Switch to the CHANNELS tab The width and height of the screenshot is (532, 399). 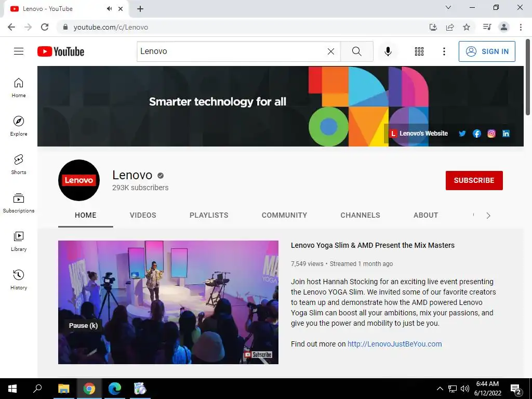[x=361, y=215]
